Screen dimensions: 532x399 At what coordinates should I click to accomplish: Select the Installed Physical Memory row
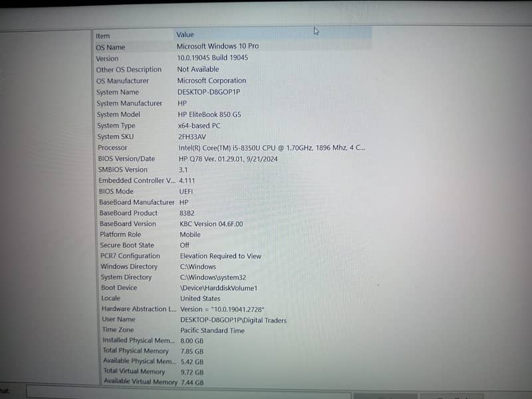click(138, 340)
